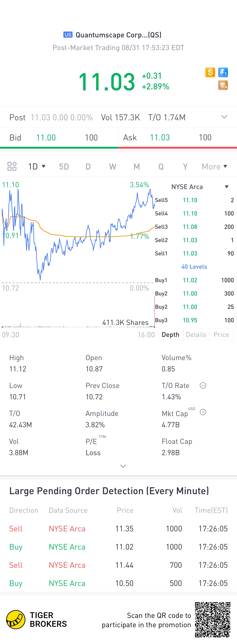Viewport: 237px width, 644px height.
Task: Tap the Volume% 0.85 value
Action: 168,369
